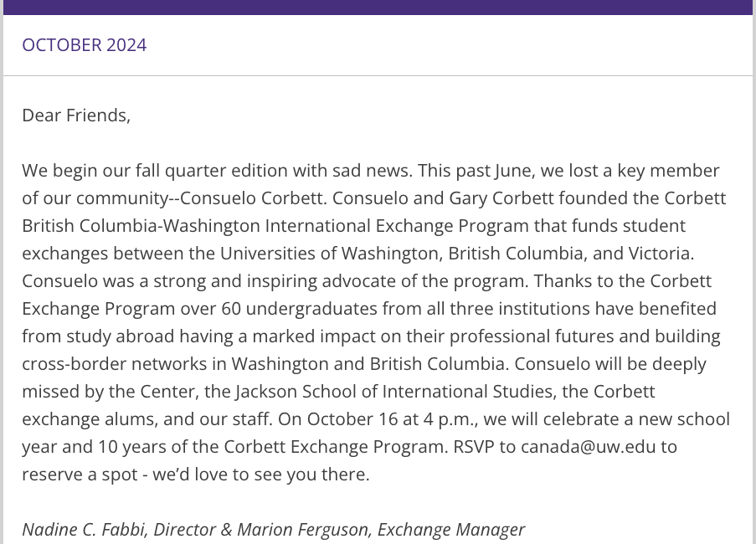Click the text Consuelo and Gary Corbett
756x544 pixels.
443,198
